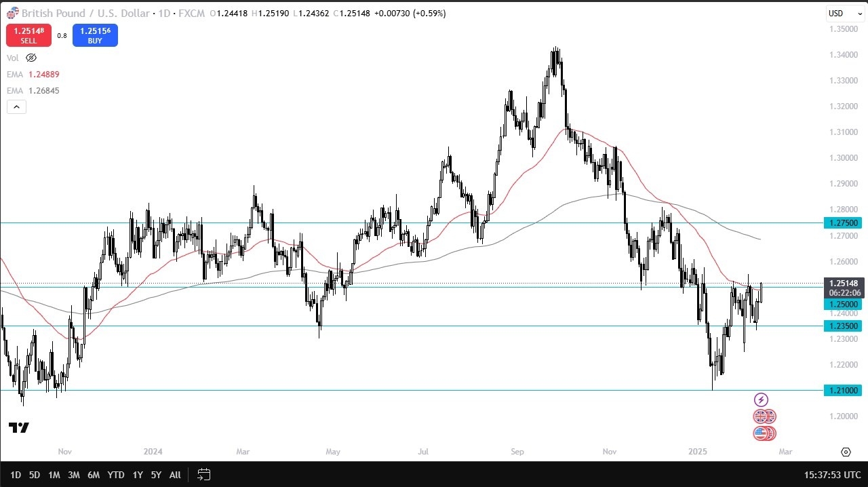Collapse the indicator legend with the chevron
This screenshot has width=868, height=487.
pyautogui.click(x=16, y=106)
